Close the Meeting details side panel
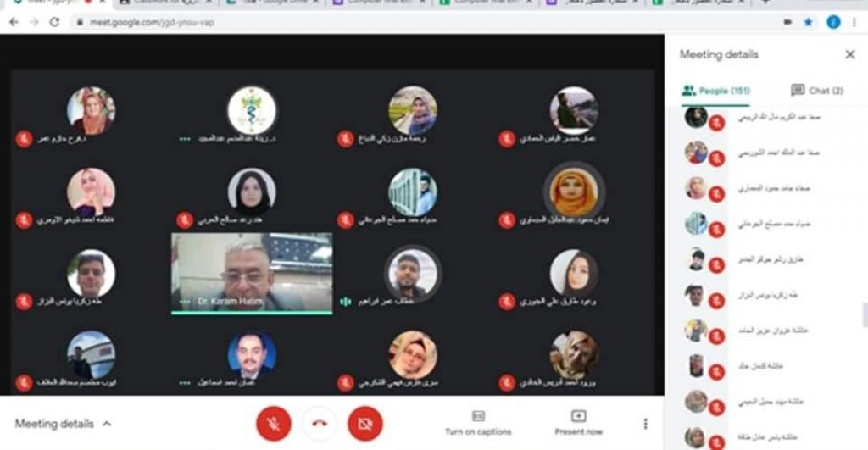This screenshot has width=868, height=450. pyautogui.click(x=849, y=54)
